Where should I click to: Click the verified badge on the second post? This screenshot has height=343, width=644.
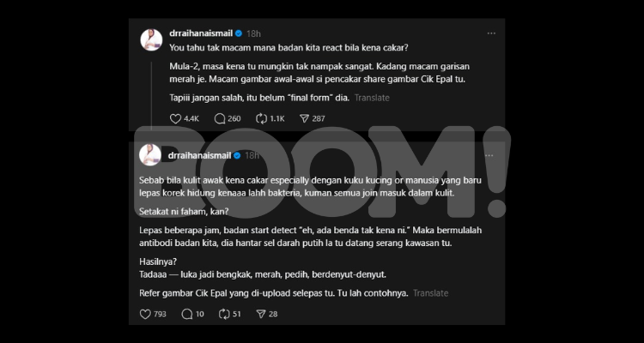[237, 155]
